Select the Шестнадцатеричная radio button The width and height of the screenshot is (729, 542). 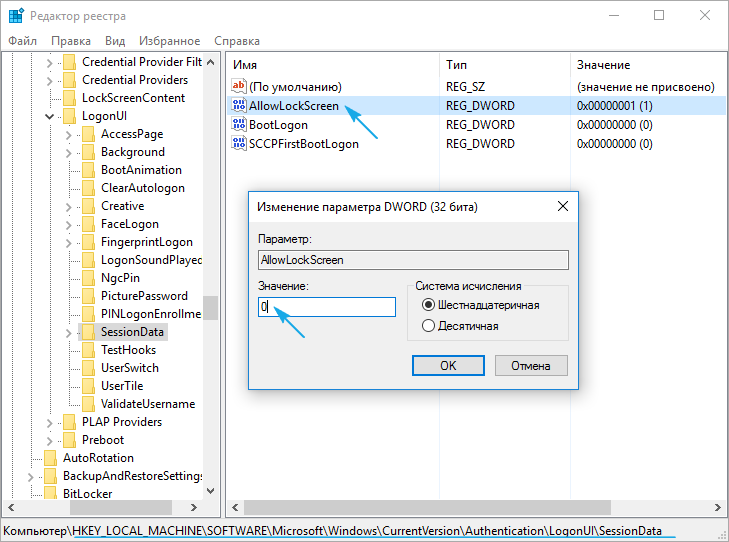tap(429, 305)
